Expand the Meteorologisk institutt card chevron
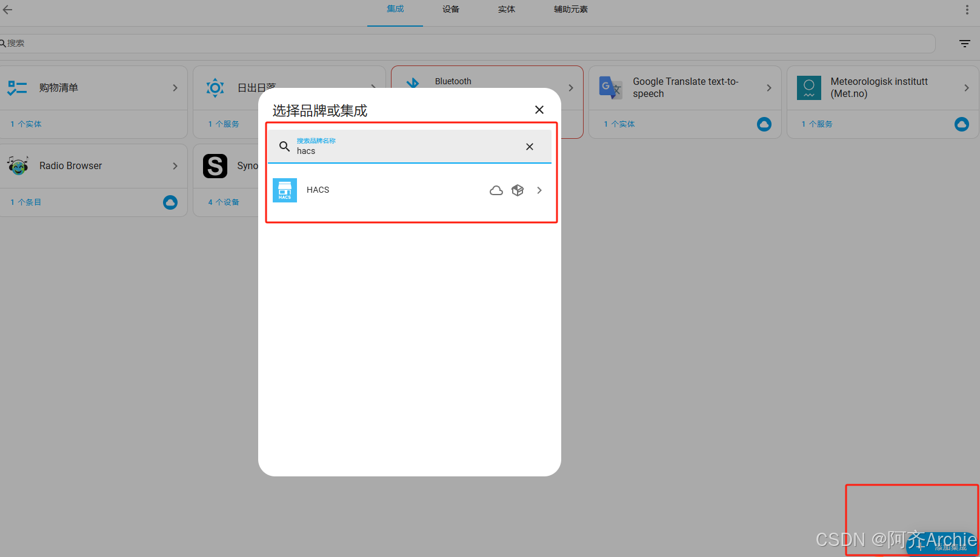This screenshot has height=557, width=980. point(967,88)
